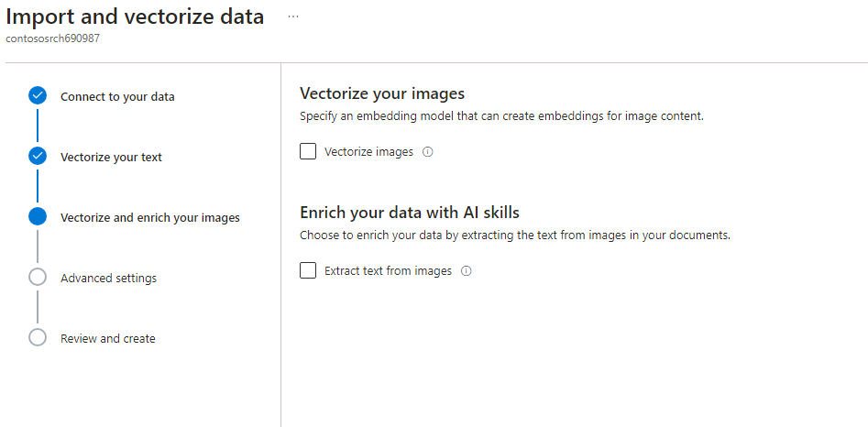Click the filled blue circle for current step

click(x=37, y=217)
